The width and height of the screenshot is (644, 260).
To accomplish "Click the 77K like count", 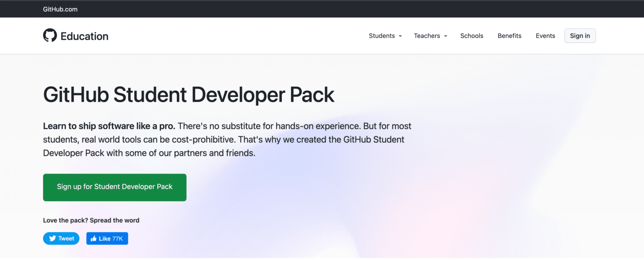I will pos(118,239).
